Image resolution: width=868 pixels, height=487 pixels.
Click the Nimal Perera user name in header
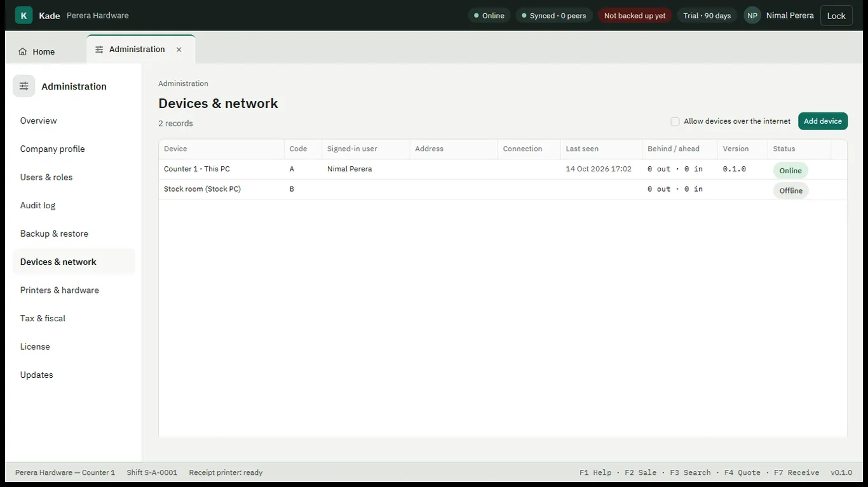point(790,15)
